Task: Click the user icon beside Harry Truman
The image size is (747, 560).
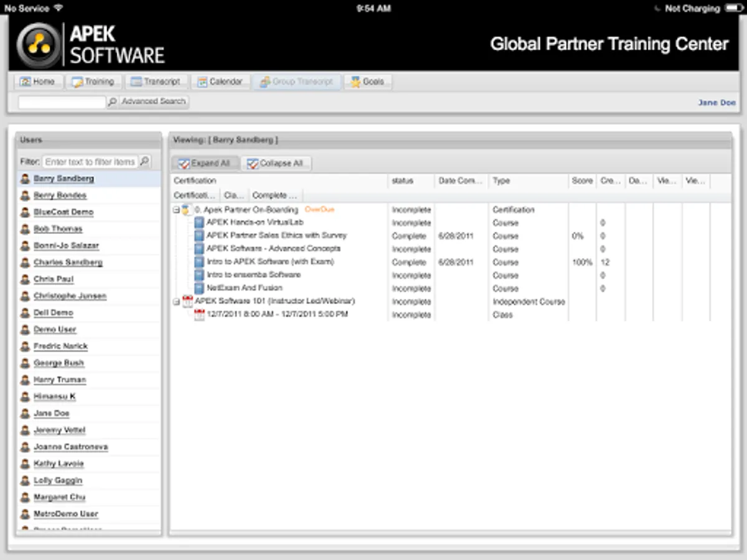Action: pos(25,380)
